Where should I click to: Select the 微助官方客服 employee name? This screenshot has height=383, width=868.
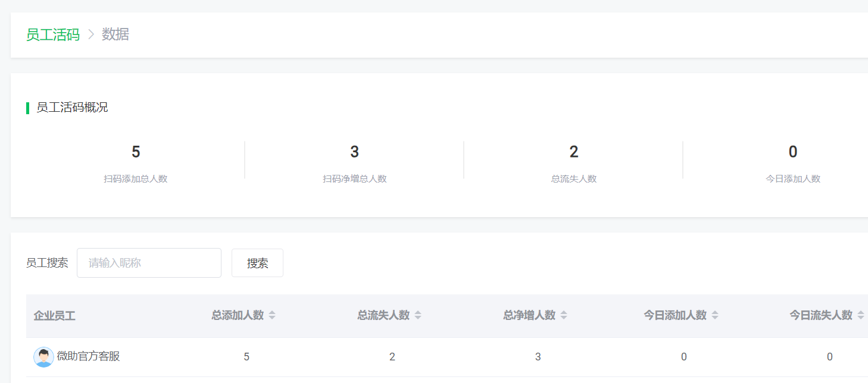pos(89,356)
